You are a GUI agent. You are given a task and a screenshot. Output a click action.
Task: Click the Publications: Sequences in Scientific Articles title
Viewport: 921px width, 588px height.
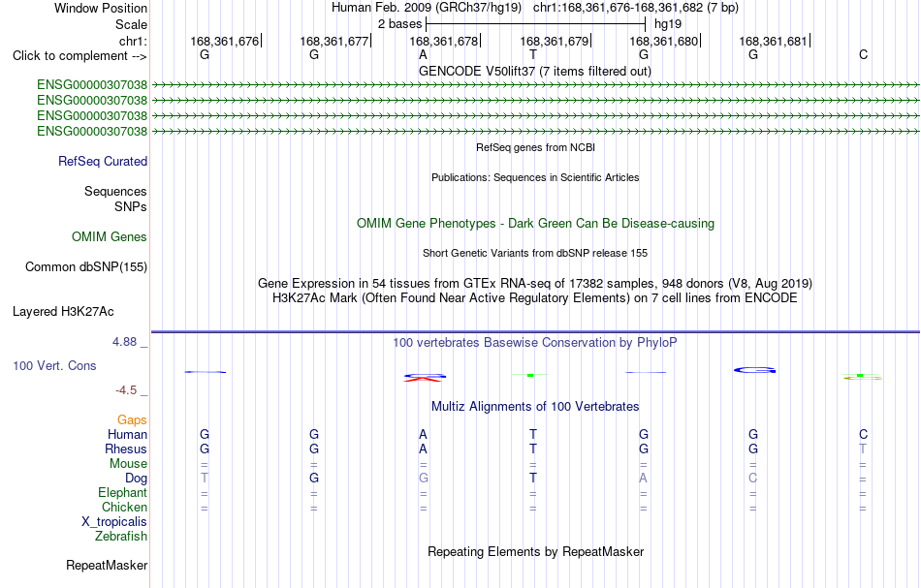coord(535,177)
